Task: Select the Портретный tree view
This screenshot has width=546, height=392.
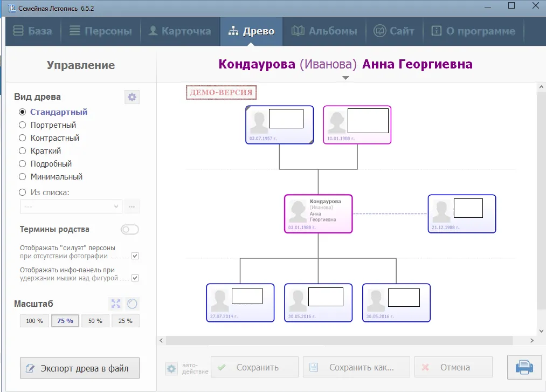Action: pos(23,125)
